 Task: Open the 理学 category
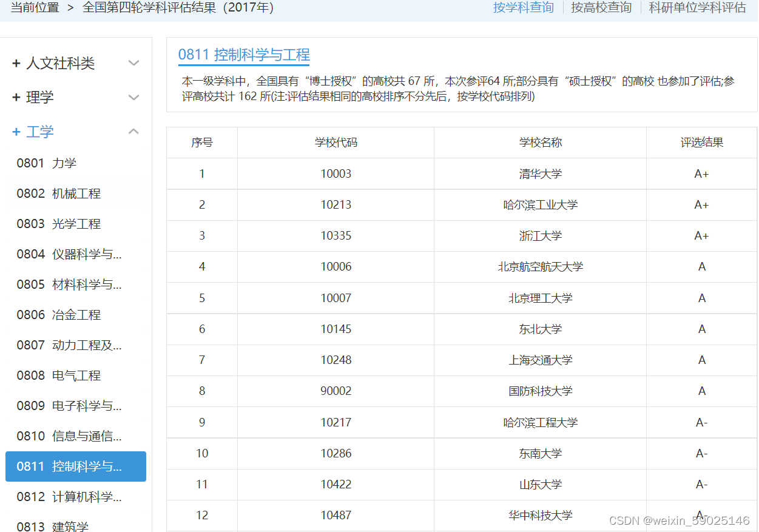pos(33,97)
